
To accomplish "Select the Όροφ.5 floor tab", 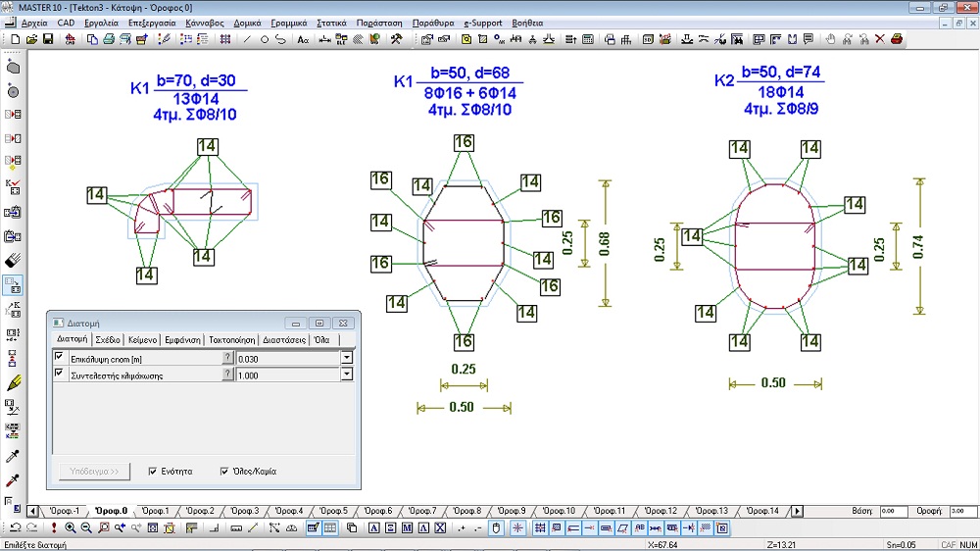I will pos(333,511).
